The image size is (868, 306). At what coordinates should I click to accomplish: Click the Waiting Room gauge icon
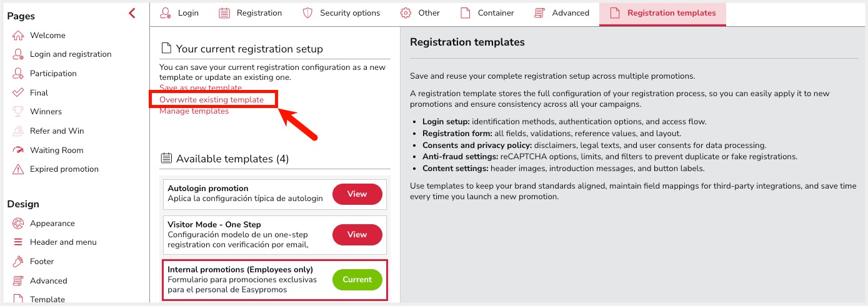point(18,151)
